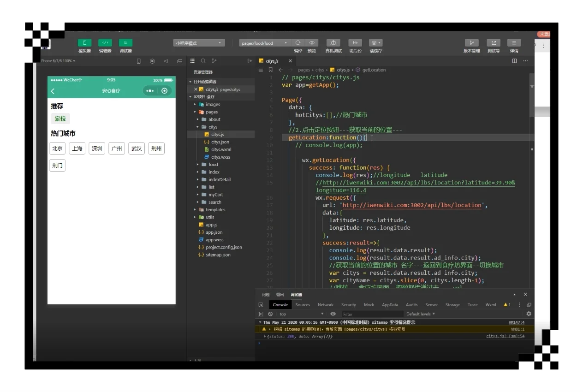
Task: Open the 清缓存 clear cache dropdown icon
Action: tap(376, 43)
